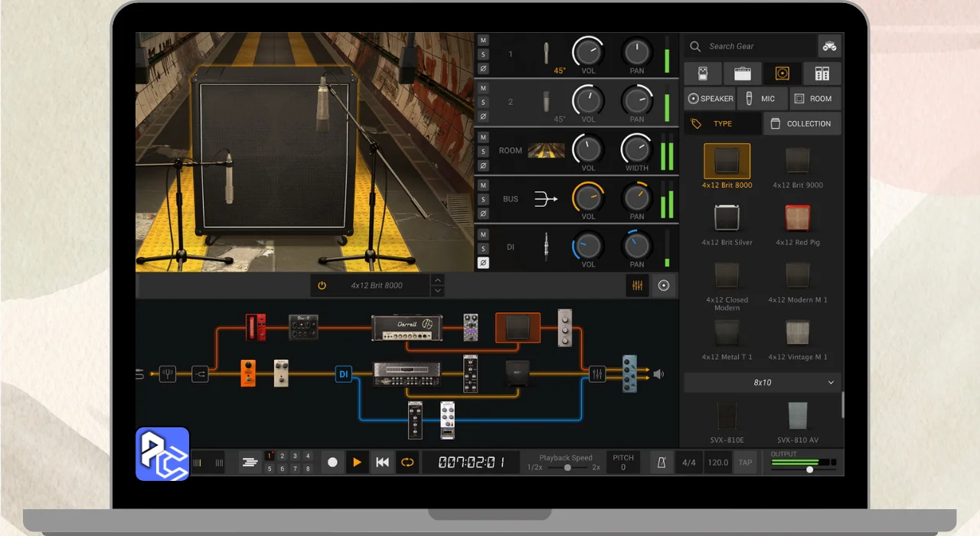The image size is (980, 536).
Task: Select the DI block in signal chain
Action: pos(344,374)
